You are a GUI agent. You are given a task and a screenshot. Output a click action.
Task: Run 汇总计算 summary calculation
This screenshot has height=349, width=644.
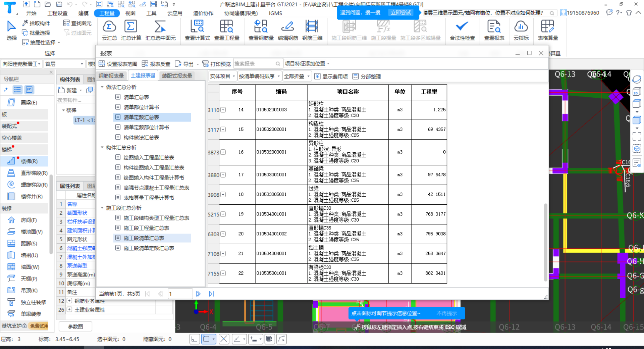click(131, 30)
